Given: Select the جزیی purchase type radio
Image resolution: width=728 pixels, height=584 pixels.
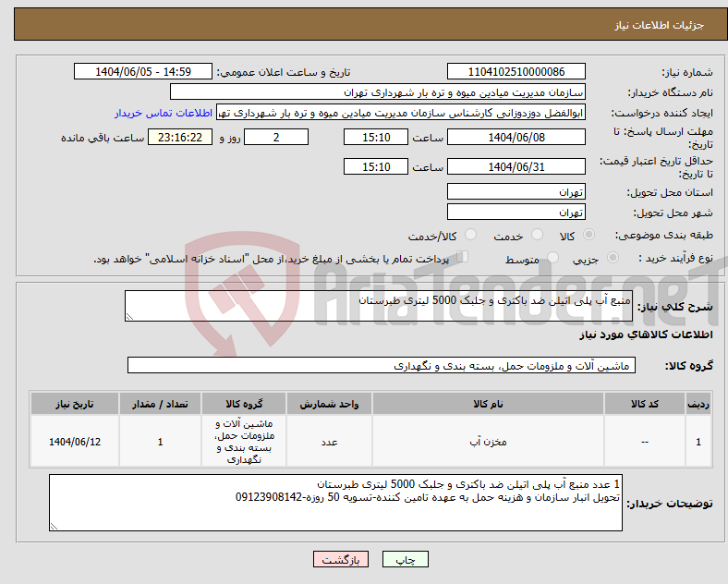Looking at the screenshot, I should coord(613,258).
